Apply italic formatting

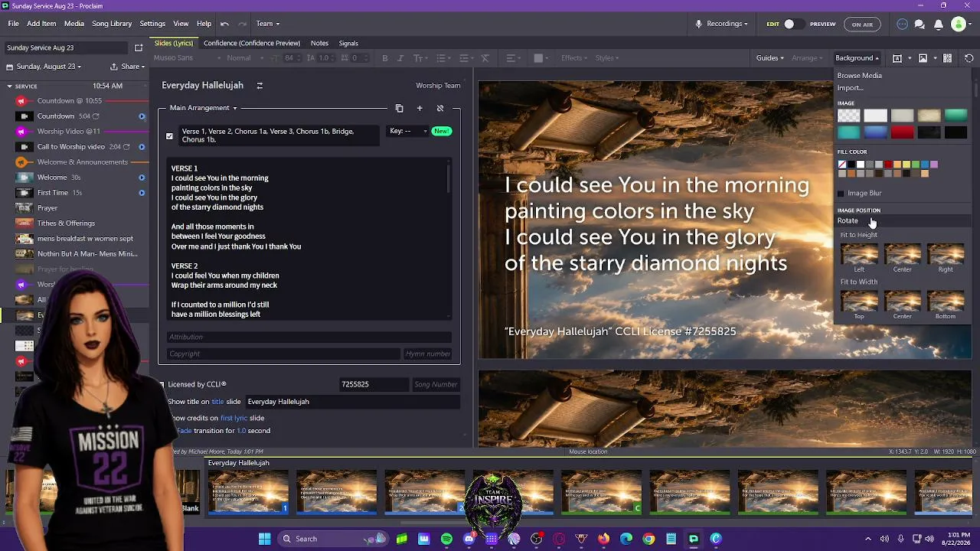(400, 58)
